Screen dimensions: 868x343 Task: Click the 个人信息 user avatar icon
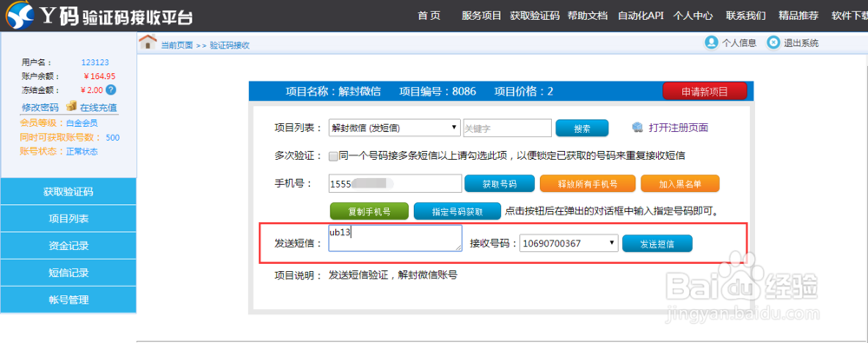pyautogui.click(x=711, y=42)
